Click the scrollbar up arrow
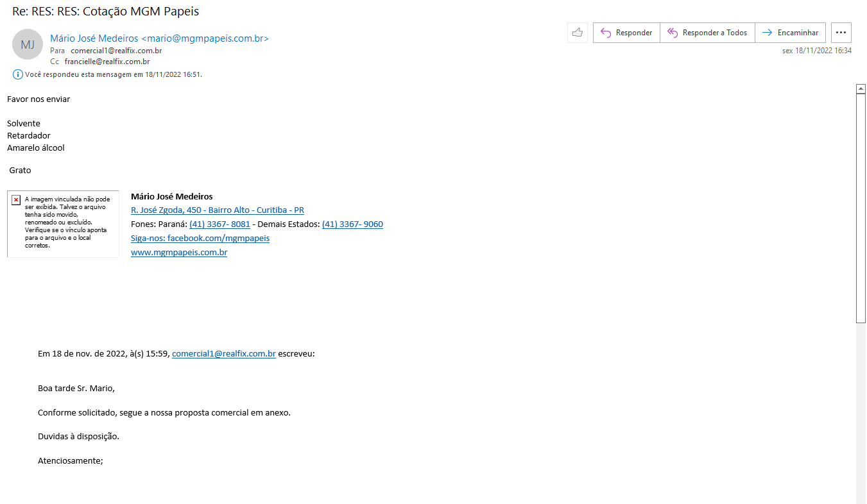867x504 pixels. point(861,89)
